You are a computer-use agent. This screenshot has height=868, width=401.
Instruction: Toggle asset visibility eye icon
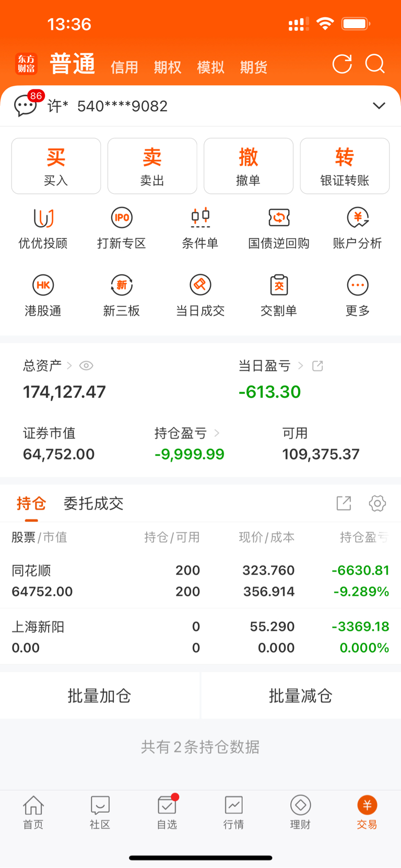(x=86, y=366)
